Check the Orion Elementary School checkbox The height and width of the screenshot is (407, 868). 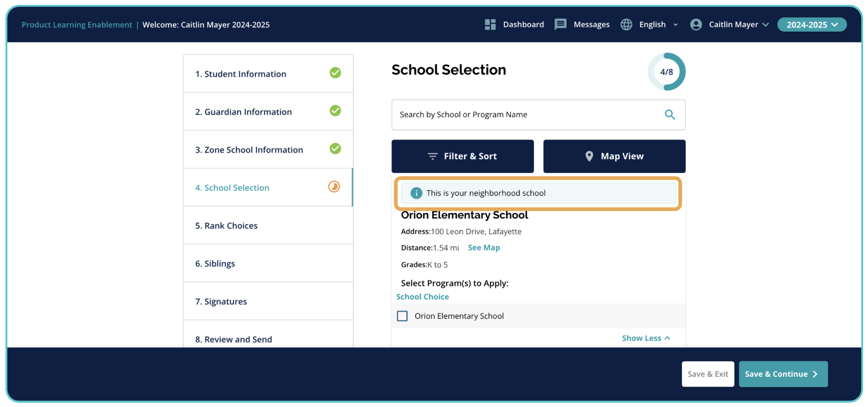click(x=402, y=316)
